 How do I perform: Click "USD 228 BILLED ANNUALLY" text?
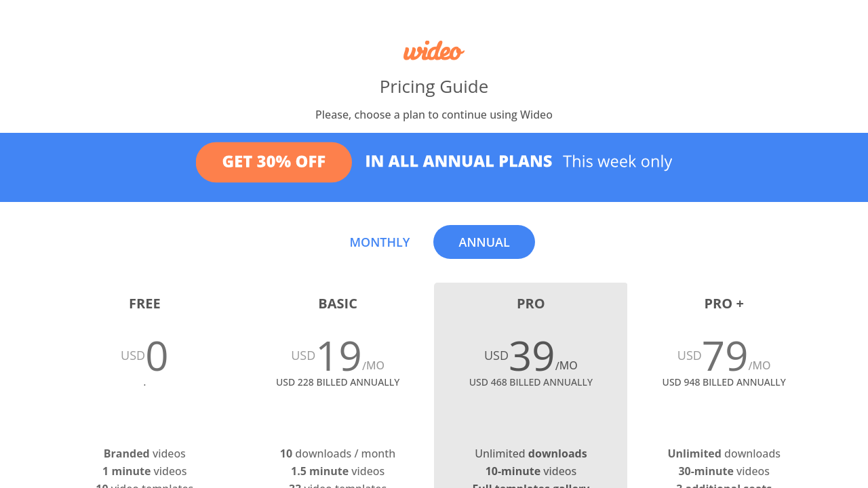(x=338, y=382)
